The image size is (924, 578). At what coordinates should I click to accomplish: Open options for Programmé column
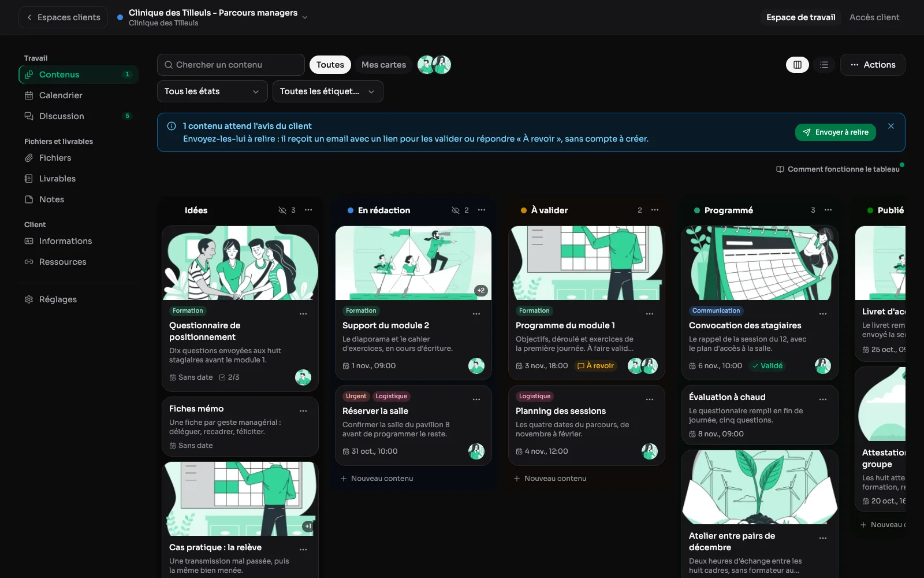click(828, 210)
